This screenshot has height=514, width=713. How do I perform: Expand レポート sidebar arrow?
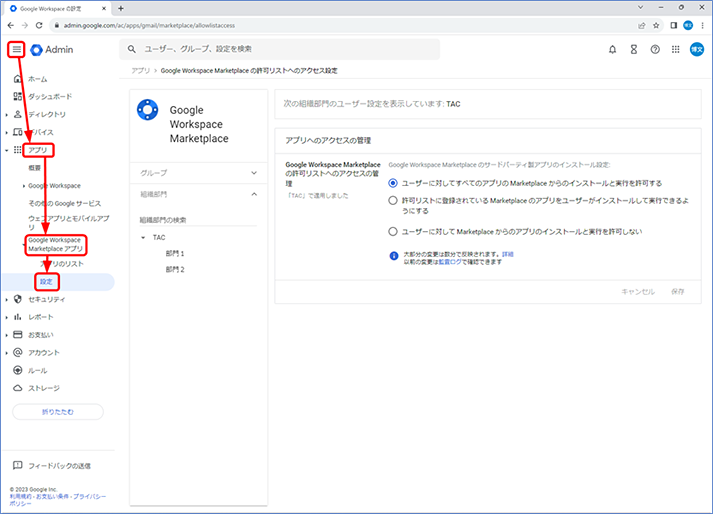[x=6, y=317]
